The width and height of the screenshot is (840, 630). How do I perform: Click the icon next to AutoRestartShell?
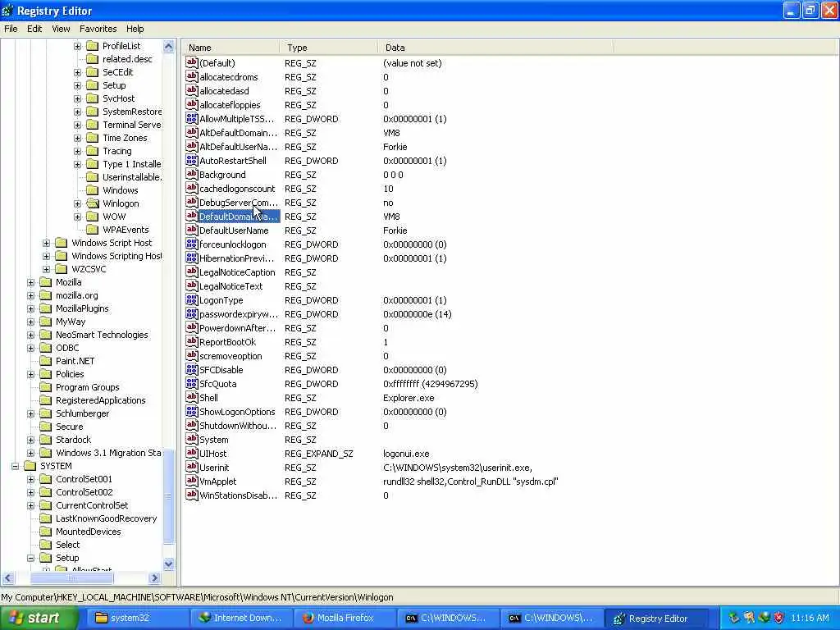[x=192, y=160]
